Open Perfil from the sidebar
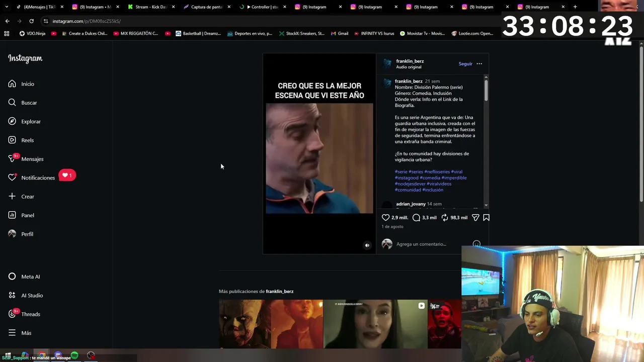The image size is (644, 362). 21,234
